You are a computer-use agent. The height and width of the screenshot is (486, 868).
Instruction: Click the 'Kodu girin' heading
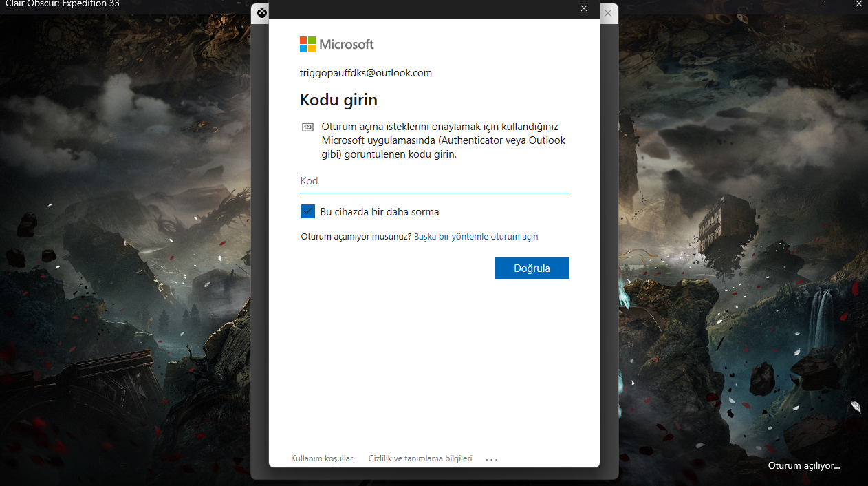[338, 100]
